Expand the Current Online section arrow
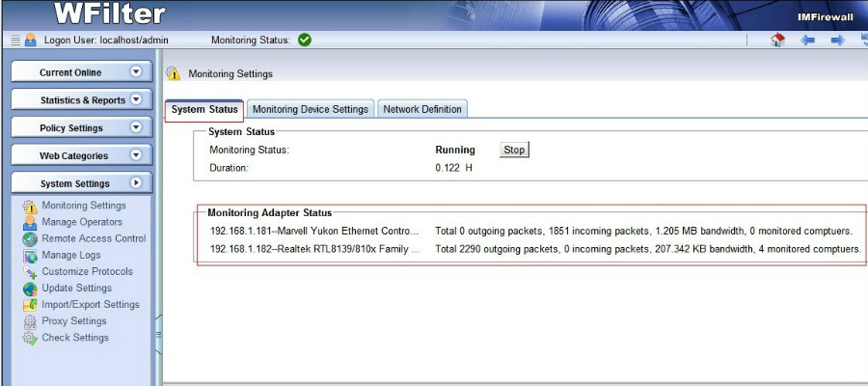The width and height of the screenshot is (868, 386). [136, 72]
